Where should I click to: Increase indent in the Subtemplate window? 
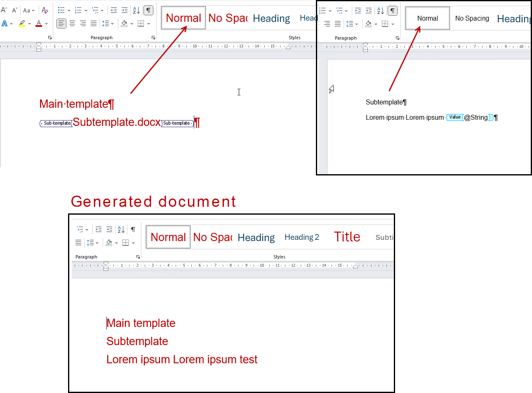pos(369,10)
